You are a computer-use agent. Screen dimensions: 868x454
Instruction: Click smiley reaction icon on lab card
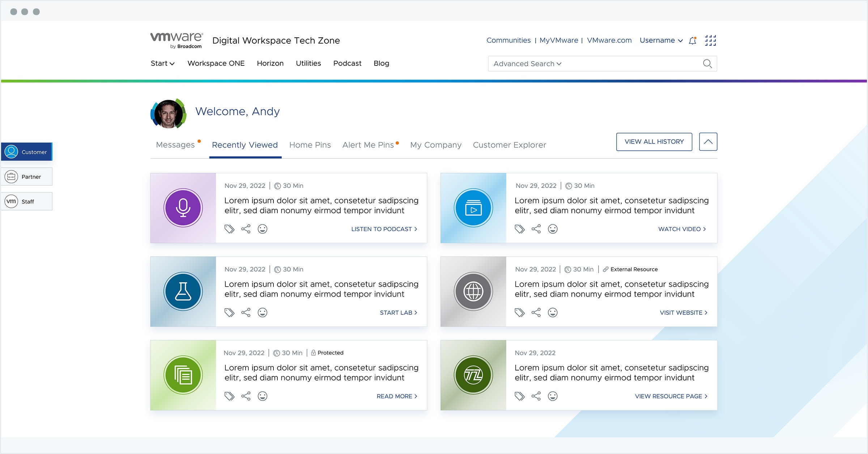(x=263, y=313)
